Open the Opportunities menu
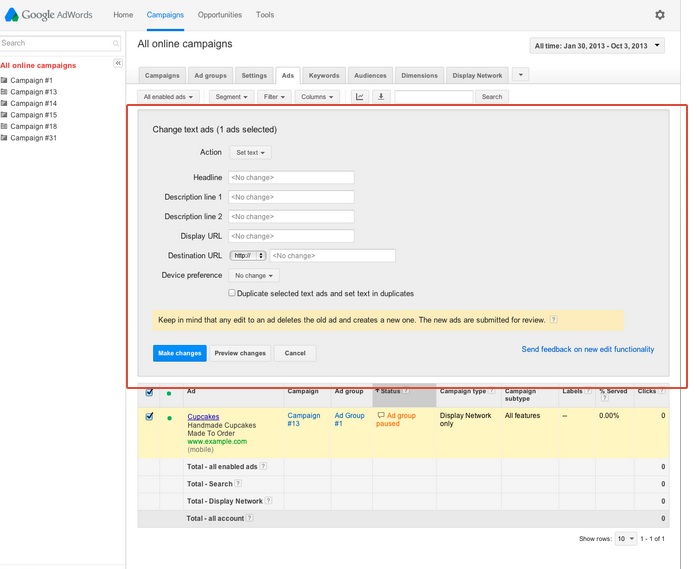 click(220, 15)
